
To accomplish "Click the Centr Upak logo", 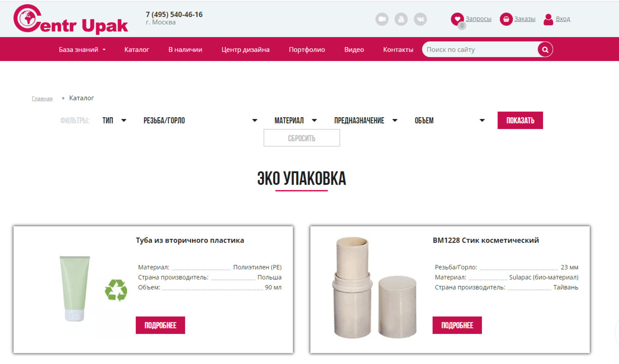I will 71,19.
